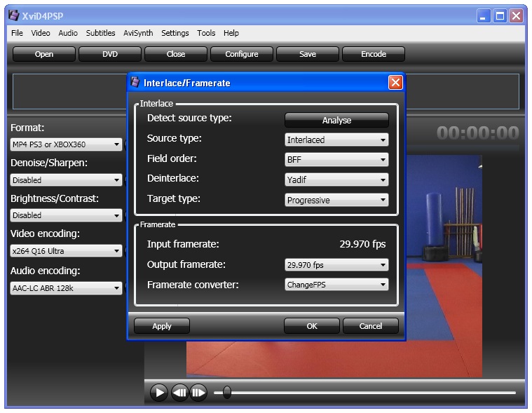Open the Video menu
Viewport: 532px width, 413px height.
[x=41, y=33]
